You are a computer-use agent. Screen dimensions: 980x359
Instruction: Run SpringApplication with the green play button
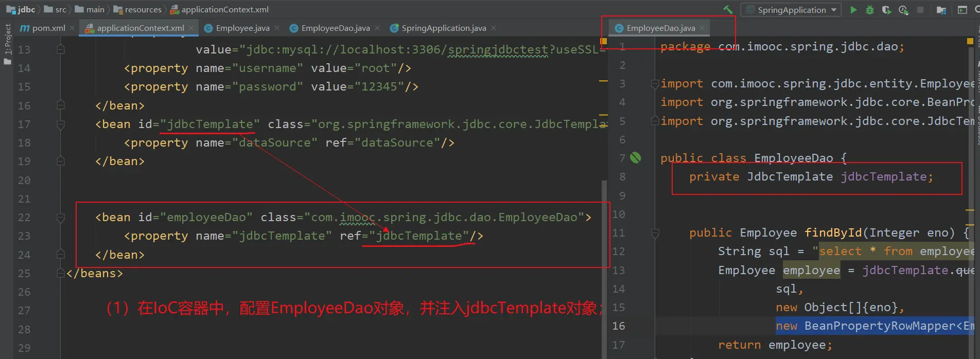[853, 10]
